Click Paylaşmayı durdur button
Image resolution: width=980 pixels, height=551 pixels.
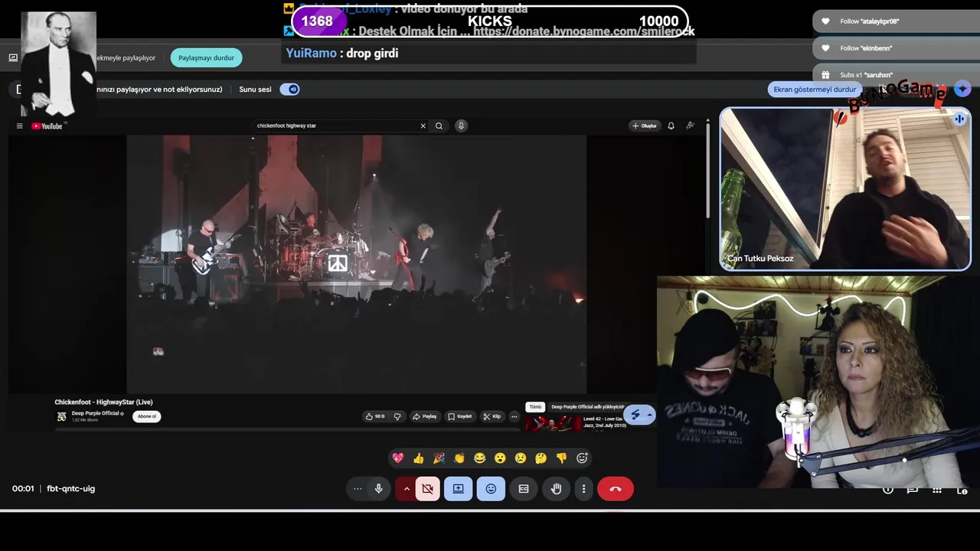(x=206, y=57)
